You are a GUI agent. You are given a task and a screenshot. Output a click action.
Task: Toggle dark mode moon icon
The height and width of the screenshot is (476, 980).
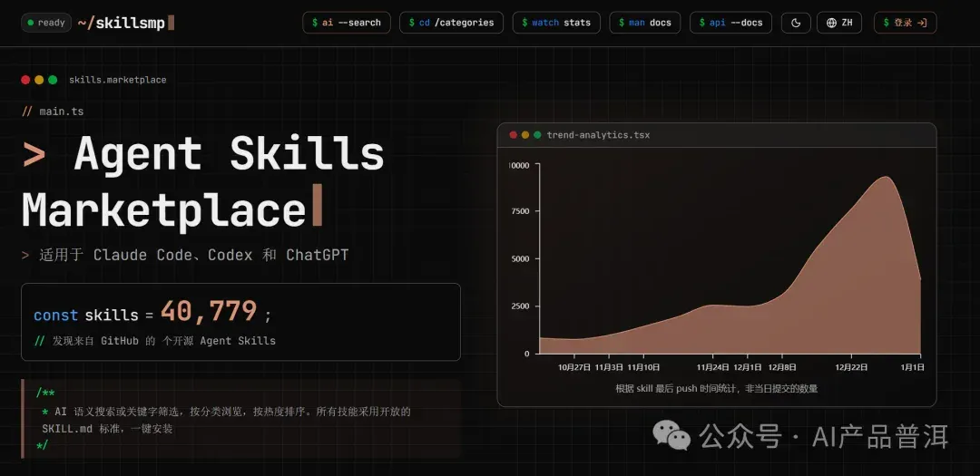(796, 23)
